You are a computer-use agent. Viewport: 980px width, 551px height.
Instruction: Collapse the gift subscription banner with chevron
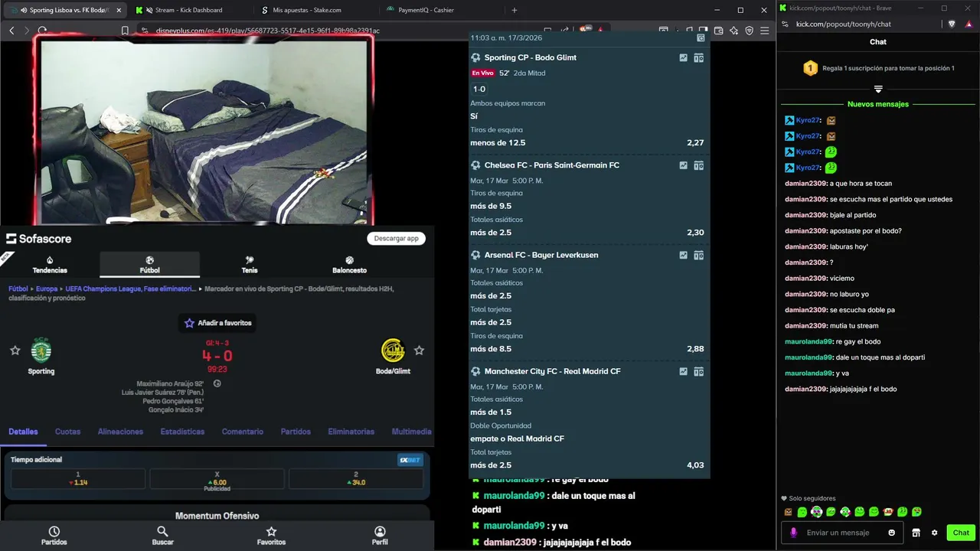pyautogui.click(x=878, y=89)
